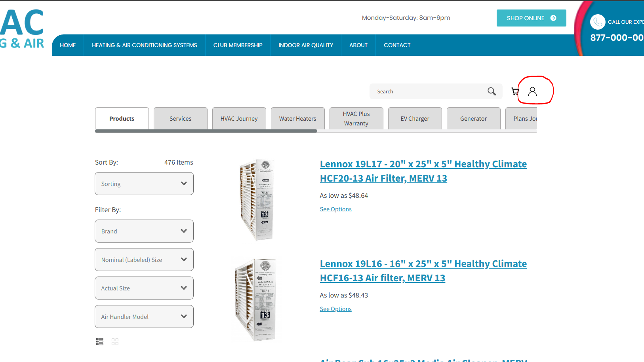
Task: Click See Options for Lennox 19L17
Action: click(x=336, y=209)
